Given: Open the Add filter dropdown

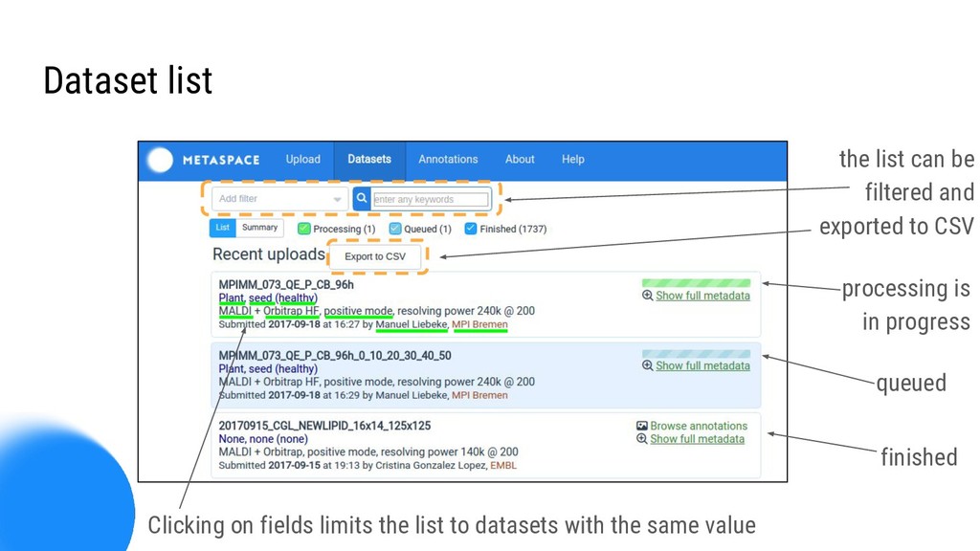Looking at the screenshot, I should [x=279, y=199].
